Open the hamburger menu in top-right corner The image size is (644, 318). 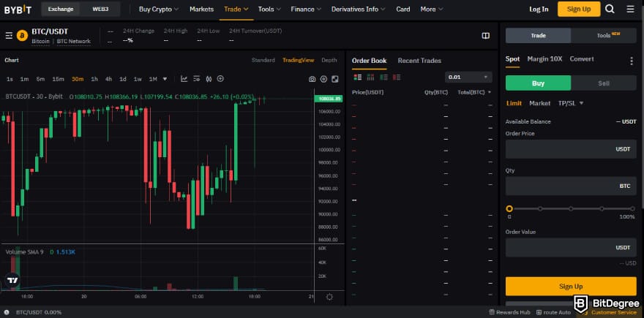coord(630,9)
